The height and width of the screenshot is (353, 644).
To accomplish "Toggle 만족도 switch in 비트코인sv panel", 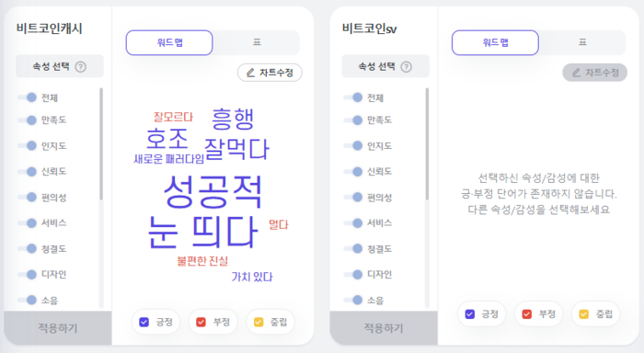I will [353, 120].
